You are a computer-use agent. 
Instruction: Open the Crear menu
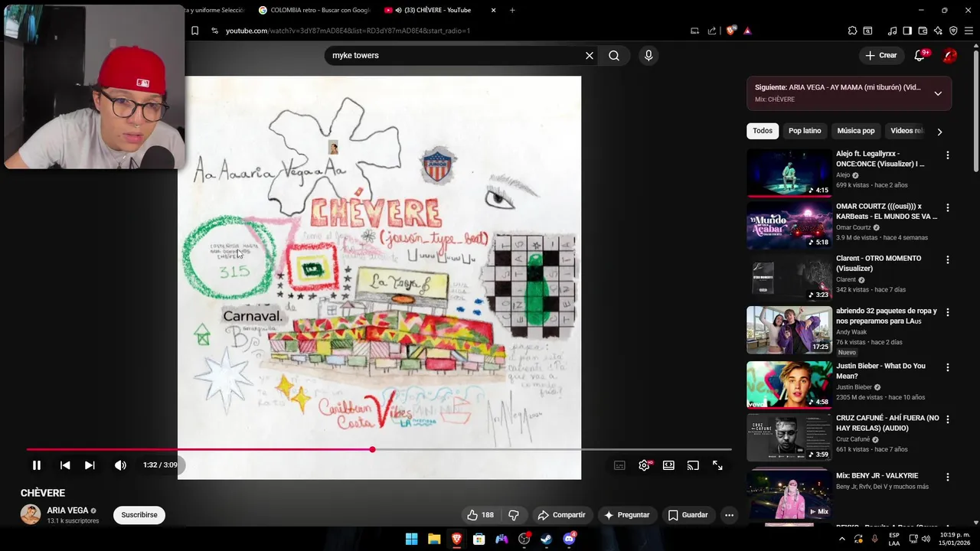tap(880, 55)
